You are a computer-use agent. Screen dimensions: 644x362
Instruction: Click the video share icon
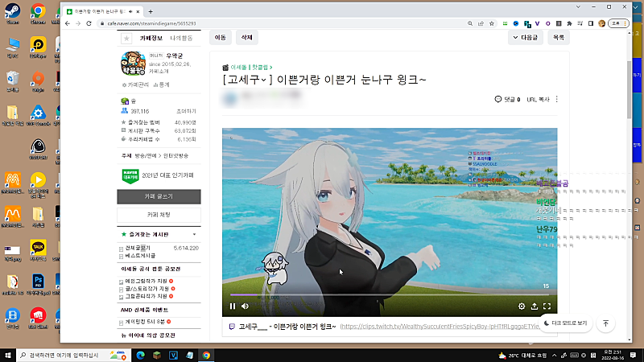coord(535,306)
